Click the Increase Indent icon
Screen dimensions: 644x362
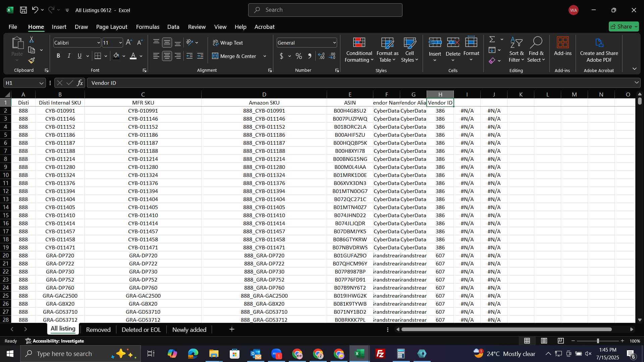(200, 56)
